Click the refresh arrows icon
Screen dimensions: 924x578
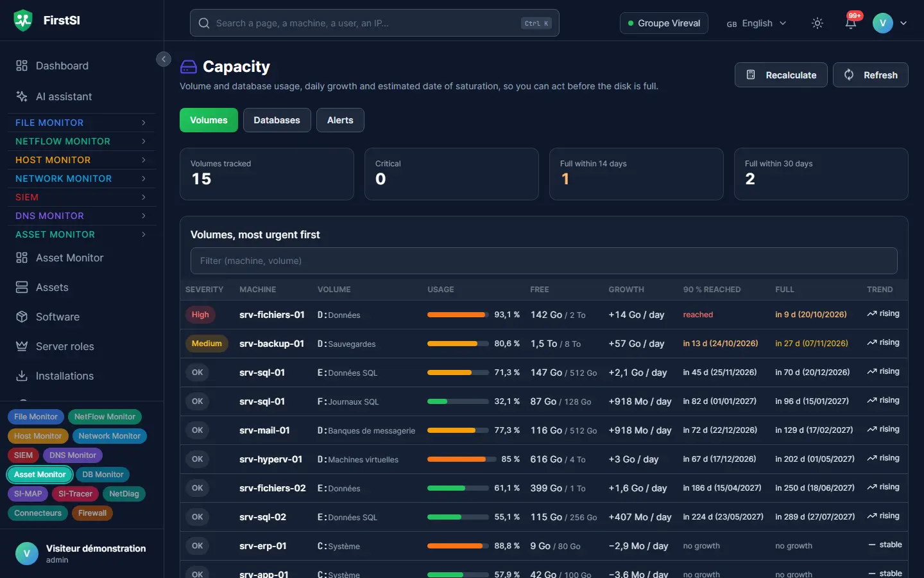tap(849, 75)
